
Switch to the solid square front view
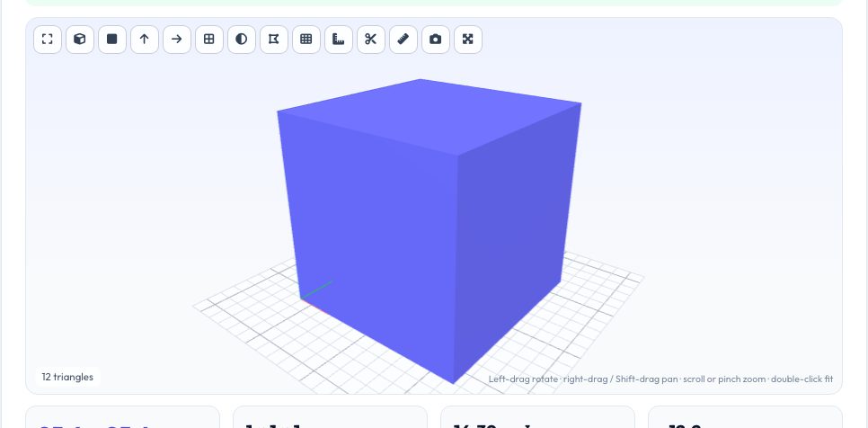112,40
